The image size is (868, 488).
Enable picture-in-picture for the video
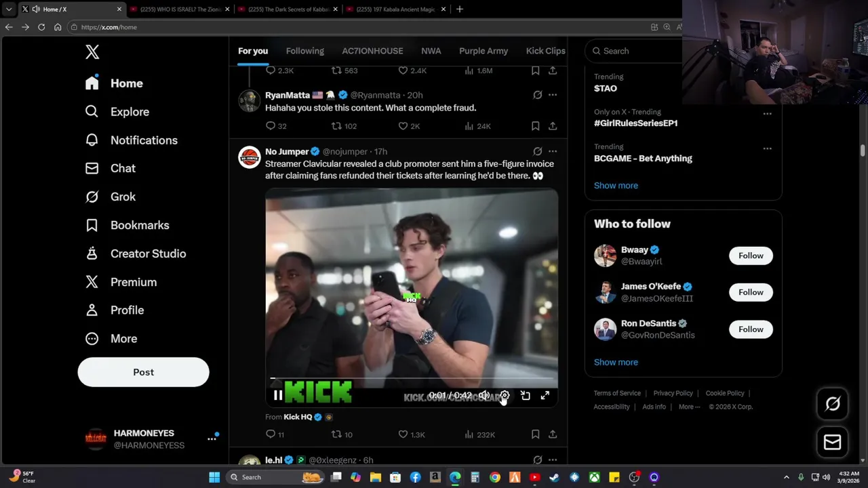coord(525,395)
